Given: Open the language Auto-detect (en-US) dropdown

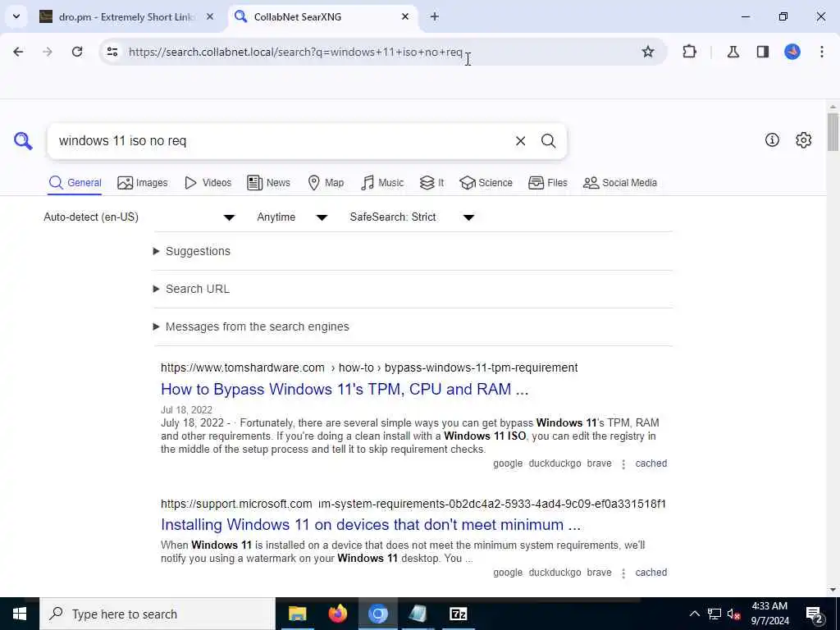Looking at the screenshot, I should pos(139,217).
